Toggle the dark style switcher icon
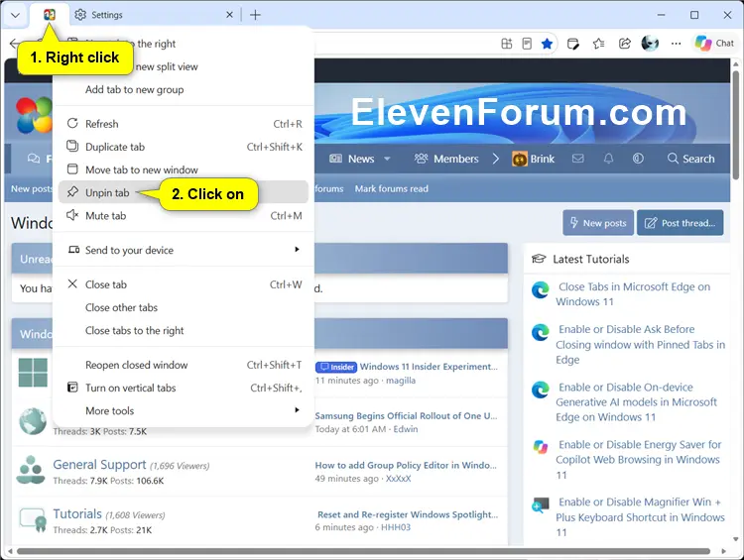 click(638, 159)
